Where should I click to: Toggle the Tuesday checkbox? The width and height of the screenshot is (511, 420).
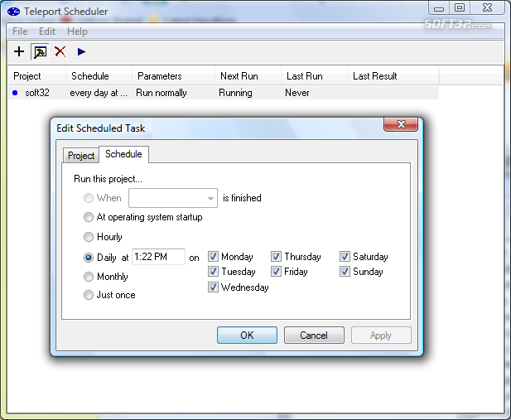[213, 272]
